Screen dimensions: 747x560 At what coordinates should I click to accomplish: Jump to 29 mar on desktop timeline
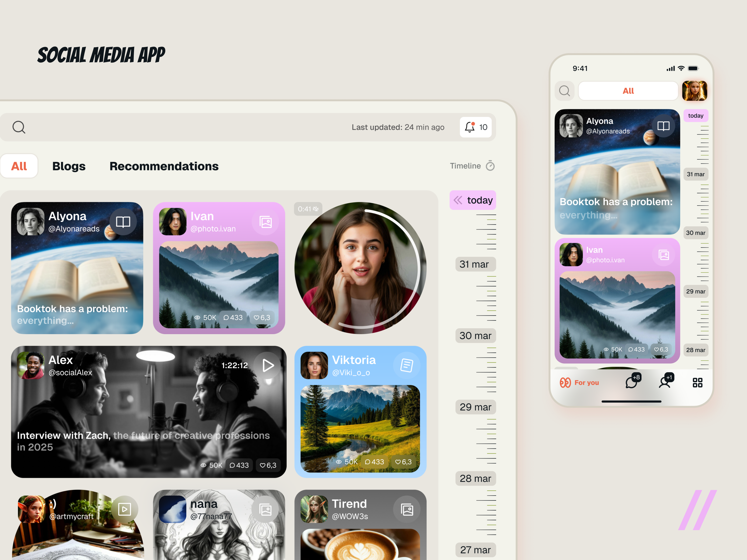(x=476, y=407)
